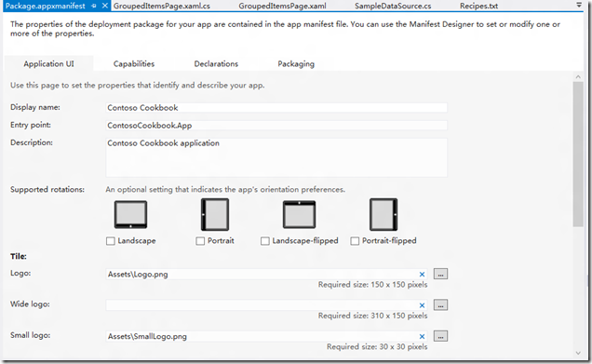This screenshot has width=592, height=364.
Task: Click the vertical scrollbar up arrow
Action: pyautogui.click(x=578, y=77)
